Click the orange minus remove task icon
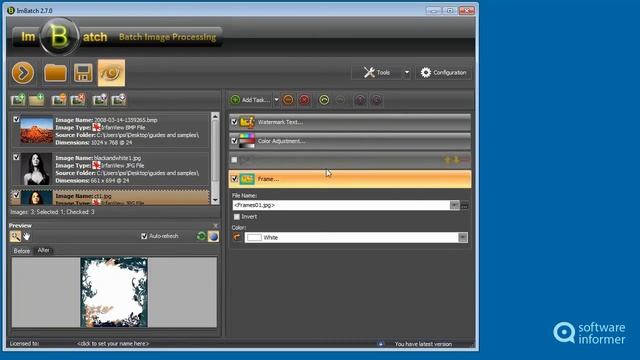The image size is (640, 360). 288,100
